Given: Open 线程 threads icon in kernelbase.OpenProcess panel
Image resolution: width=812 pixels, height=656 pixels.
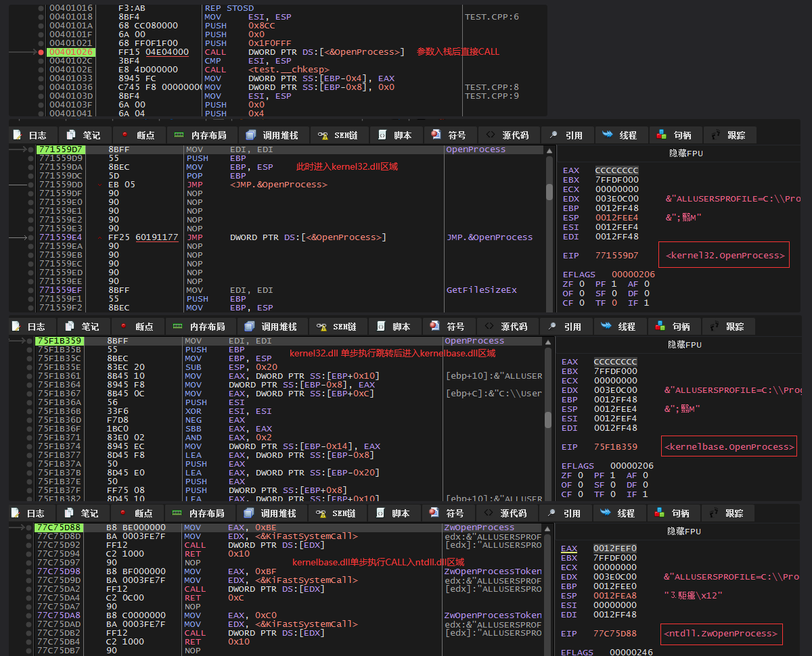Looking at the screenshot, I should pyautogui.click(x=606, y=326).
